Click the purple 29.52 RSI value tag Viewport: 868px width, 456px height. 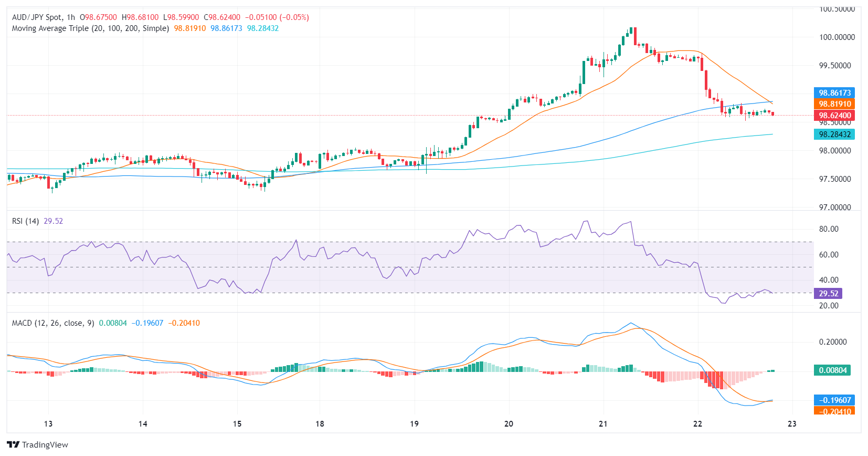coord(828,294)
